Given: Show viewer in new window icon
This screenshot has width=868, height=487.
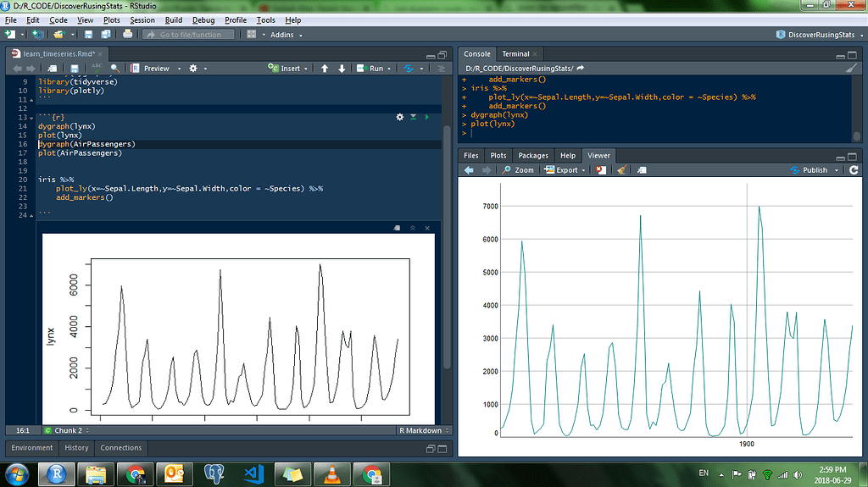Looking at the screenshot, I should pyautogui.click(x=642, y=170).
